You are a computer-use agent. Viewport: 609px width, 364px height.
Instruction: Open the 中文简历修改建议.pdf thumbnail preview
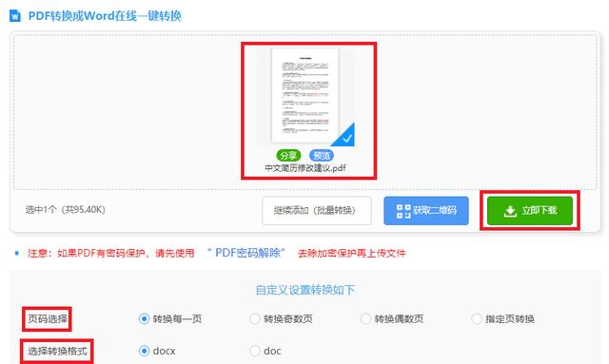(x=305, y=95)
